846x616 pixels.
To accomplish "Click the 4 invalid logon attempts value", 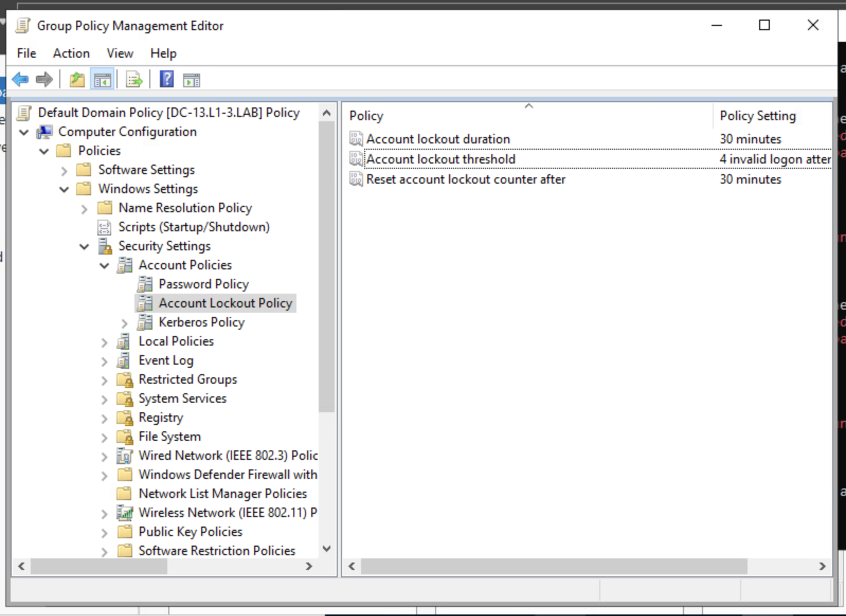I will click(x=775, y=159).
